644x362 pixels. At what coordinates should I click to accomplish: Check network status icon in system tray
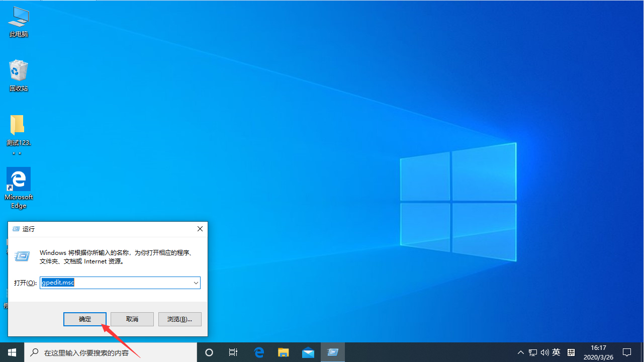532,352
